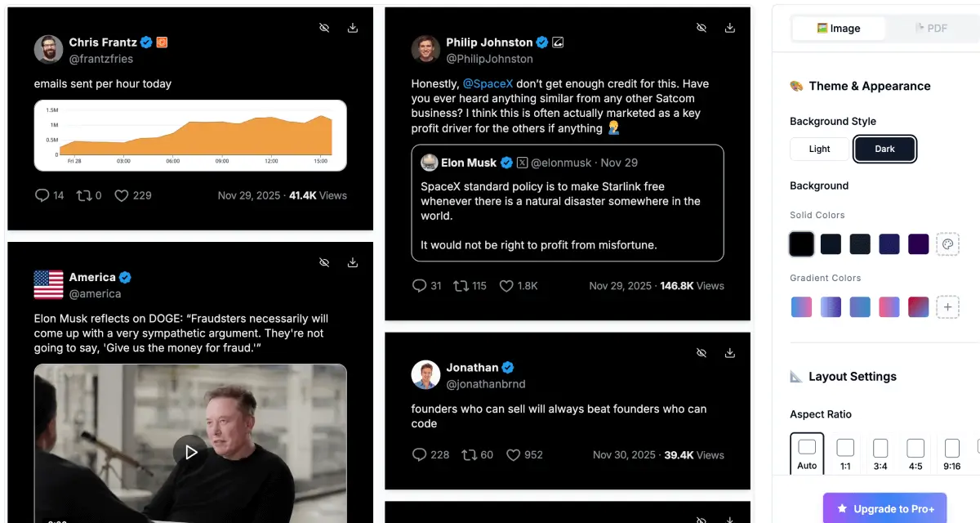Click the Upgrade to Pro+ button
The width and height of the screenshot is (980, 523).
pos(884,508)
